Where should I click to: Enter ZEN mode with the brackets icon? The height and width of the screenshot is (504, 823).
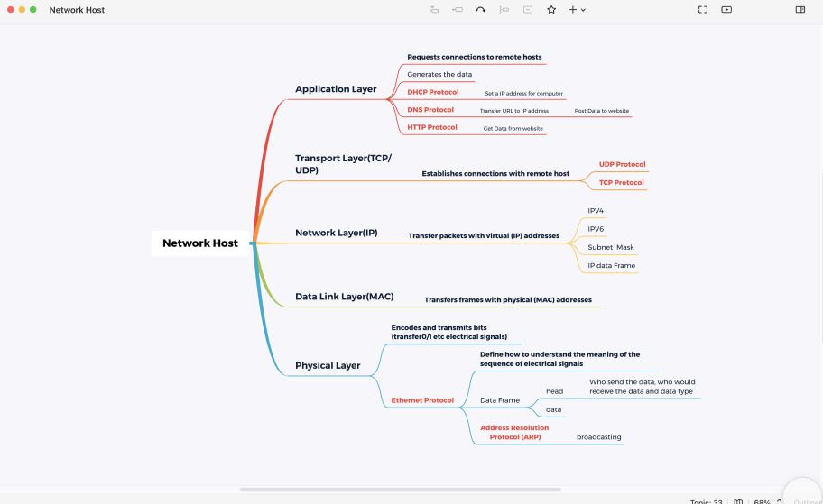click(x=703, y=10)
